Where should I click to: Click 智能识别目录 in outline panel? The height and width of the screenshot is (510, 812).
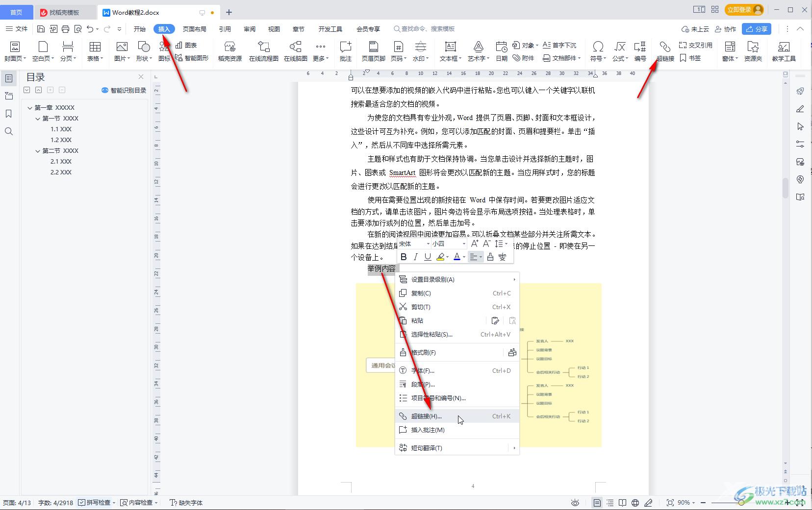tap(124, 90)
